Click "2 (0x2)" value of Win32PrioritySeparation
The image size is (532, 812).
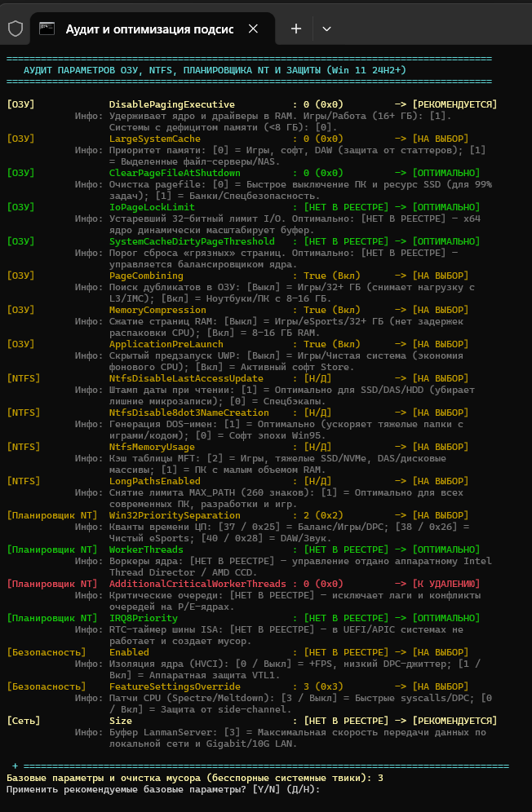click(323, 515)
